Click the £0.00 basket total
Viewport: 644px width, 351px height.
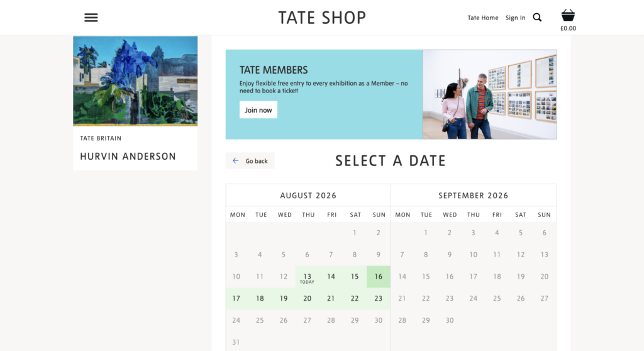(568, 28)
